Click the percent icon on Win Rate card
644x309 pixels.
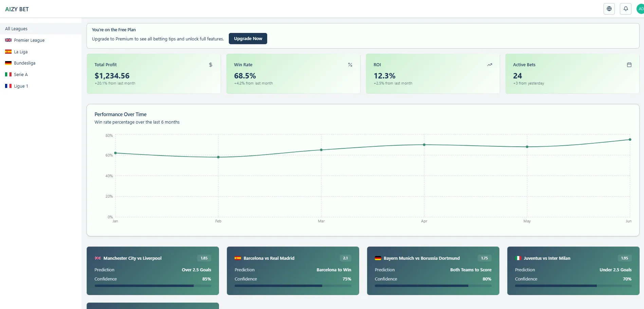(x=350, y=65)
